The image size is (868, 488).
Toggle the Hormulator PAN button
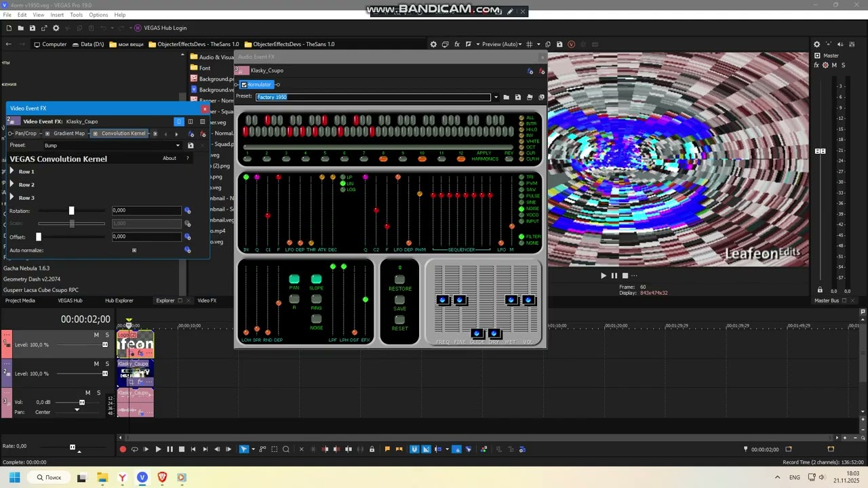pyautogui.click(x=294, y=279)
